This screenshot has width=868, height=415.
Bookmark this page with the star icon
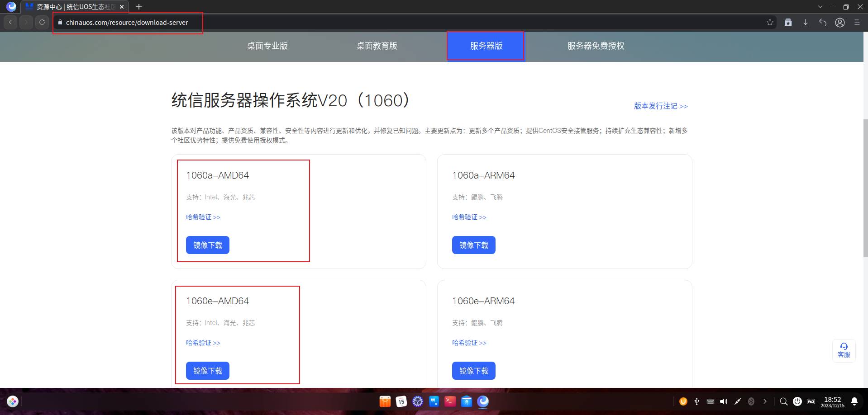coord(770,22)
